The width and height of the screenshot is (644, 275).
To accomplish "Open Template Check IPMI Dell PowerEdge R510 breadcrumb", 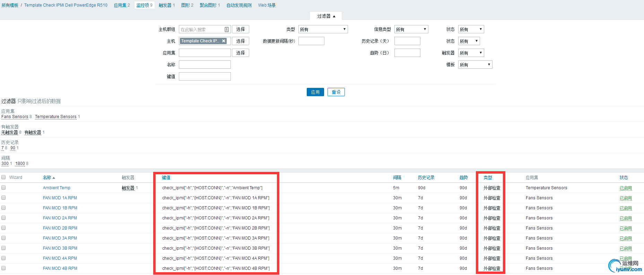I will [66, 5].
